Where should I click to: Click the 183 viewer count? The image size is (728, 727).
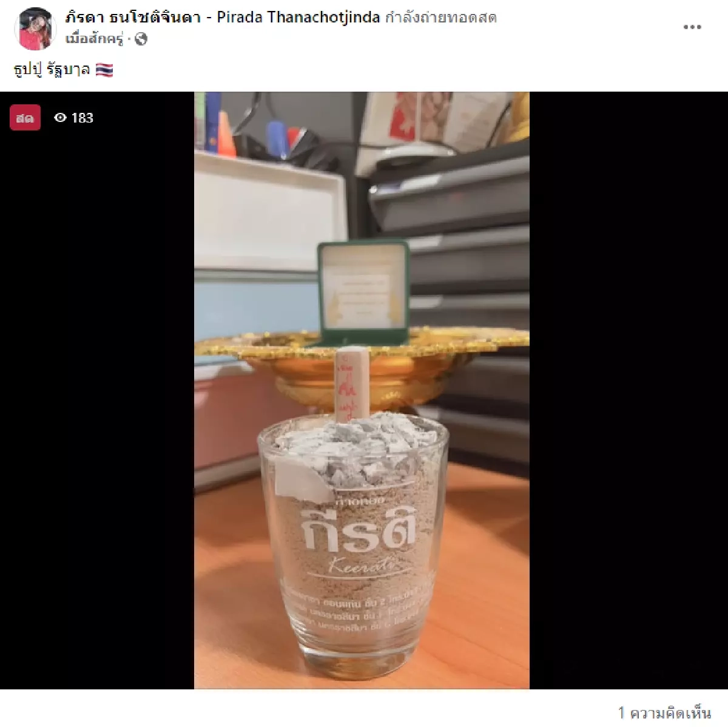[x=83, y=118]
